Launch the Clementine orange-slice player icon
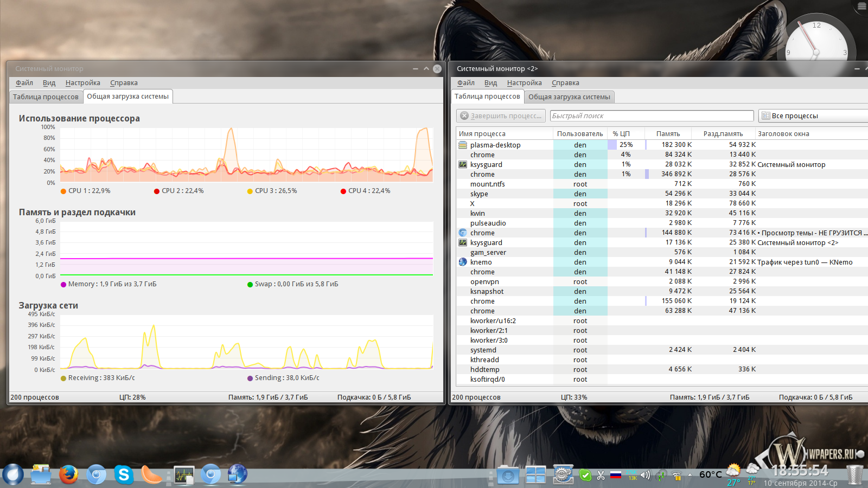 click(152, 475)
